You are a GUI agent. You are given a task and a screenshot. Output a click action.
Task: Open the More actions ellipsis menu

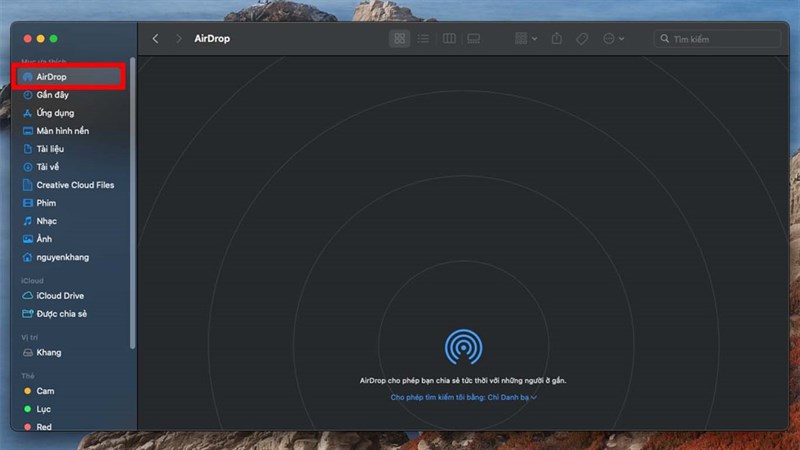pyautogui.click(x=613, y=39)
